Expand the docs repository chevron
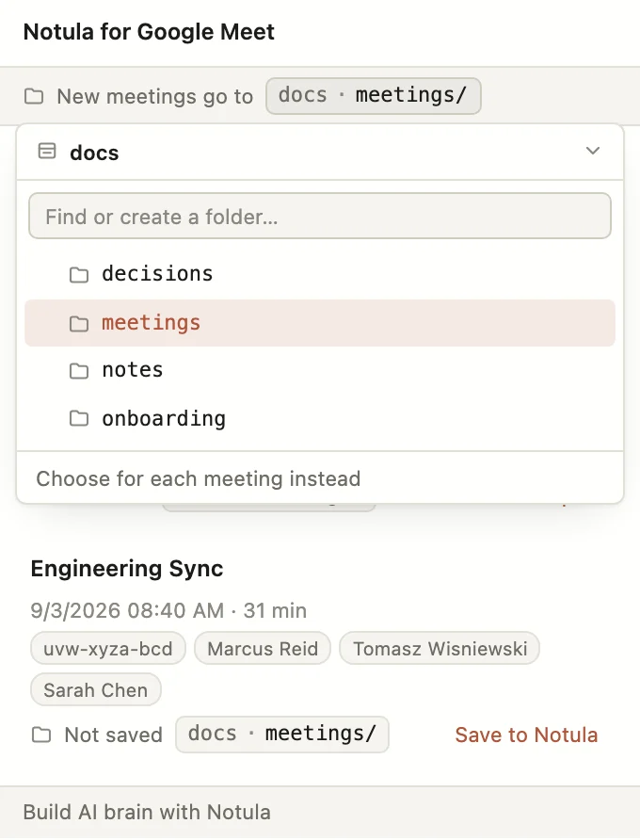 (x=593, y=151)
